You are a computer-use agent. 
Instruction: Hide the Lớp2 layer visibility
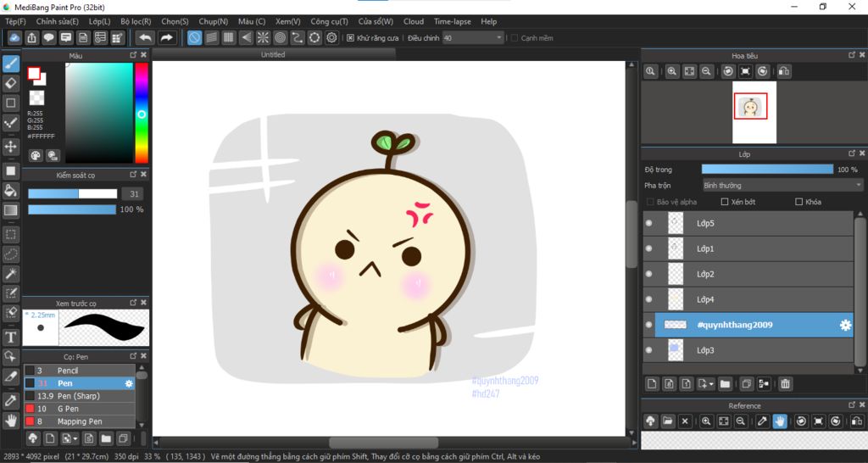648,274
